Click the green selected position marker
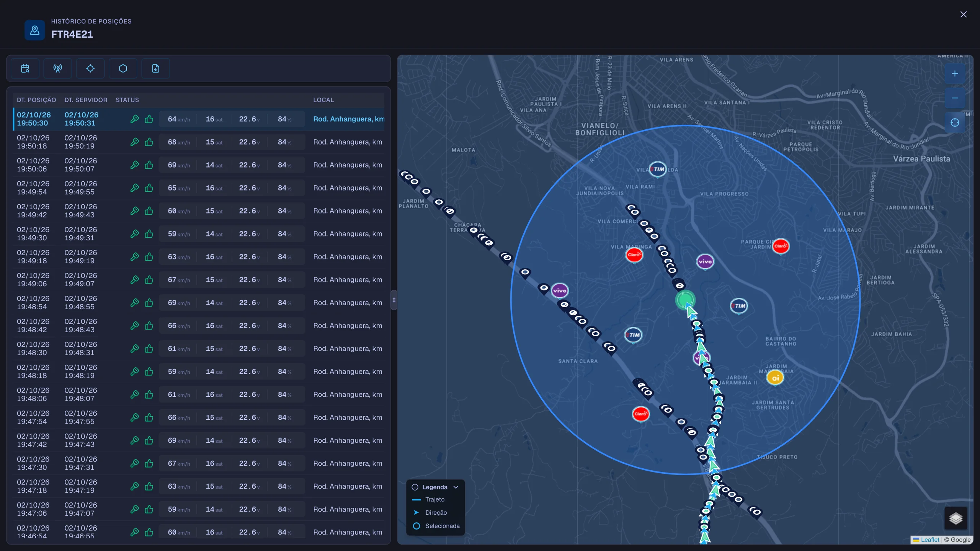Screen dimensions: 980x551 pos(685,300)
